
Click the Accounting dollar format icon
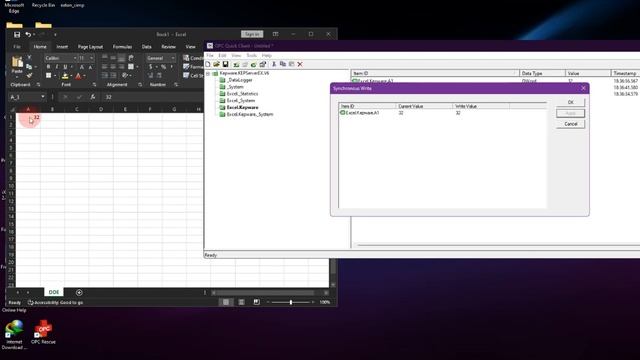(151, 67)
